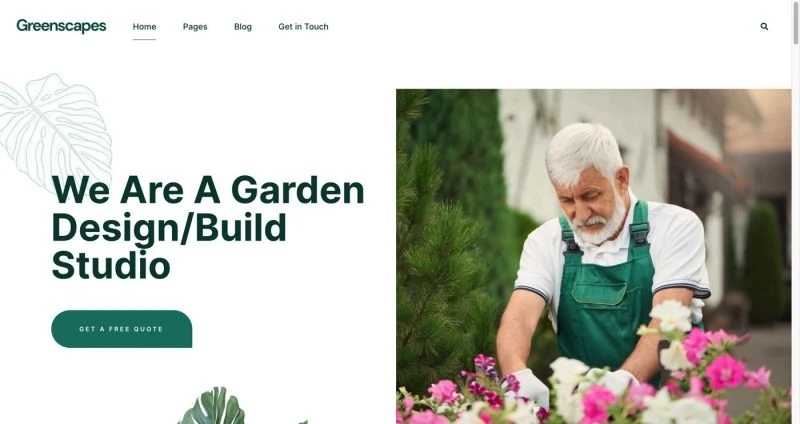Click the word Studio in the headline
Viewport: 800px width, 424px height.
point(111,265)
